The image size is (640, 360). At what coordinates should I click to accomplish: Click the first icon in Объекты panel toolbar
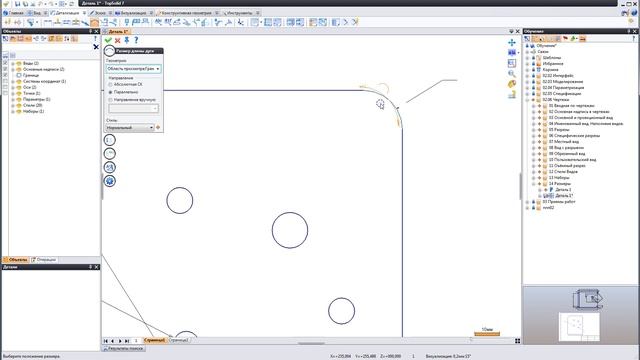pyautogui.click(x=6, y=38)
